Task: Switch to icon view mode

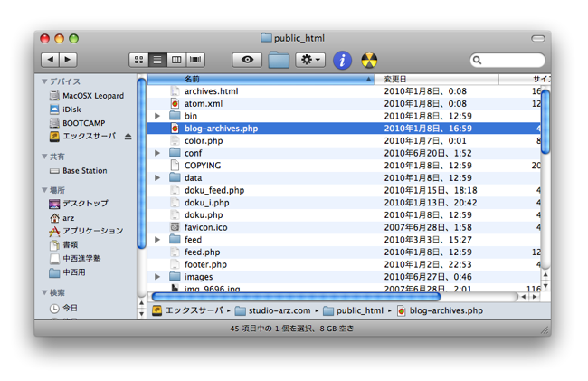Action: pyautogui.click(x=138, y=60)
